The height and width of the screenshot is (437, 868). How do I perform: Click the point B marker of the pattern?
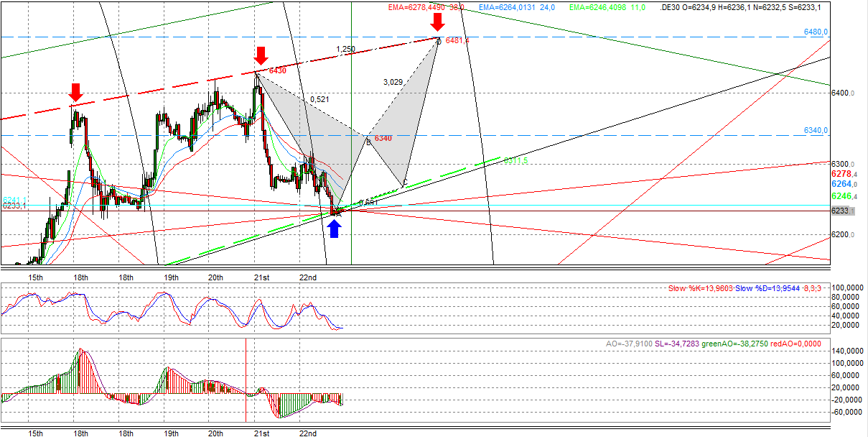[x=369, y=142]
